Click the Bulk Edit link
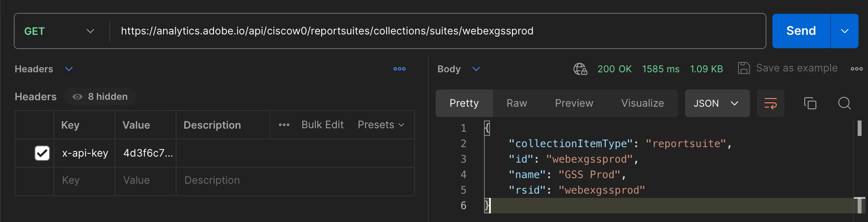868x222 pixels. [x=322, y=125]
